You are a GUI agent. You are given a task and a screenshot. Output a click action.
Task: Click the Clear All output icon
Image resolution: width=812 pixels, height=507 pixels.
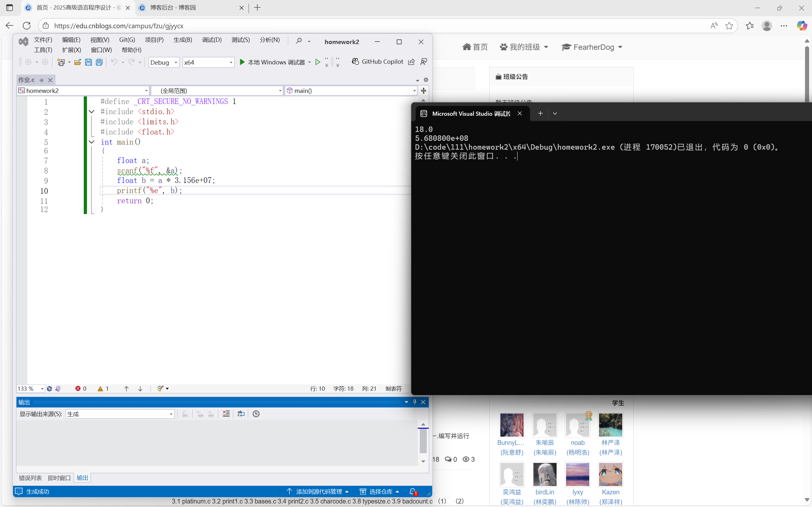pos(226,414)
